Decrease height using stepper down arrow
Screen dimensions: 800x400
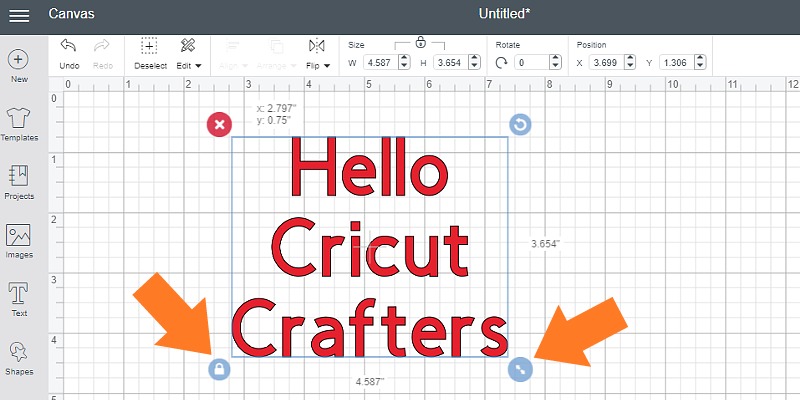coord(474,66)
